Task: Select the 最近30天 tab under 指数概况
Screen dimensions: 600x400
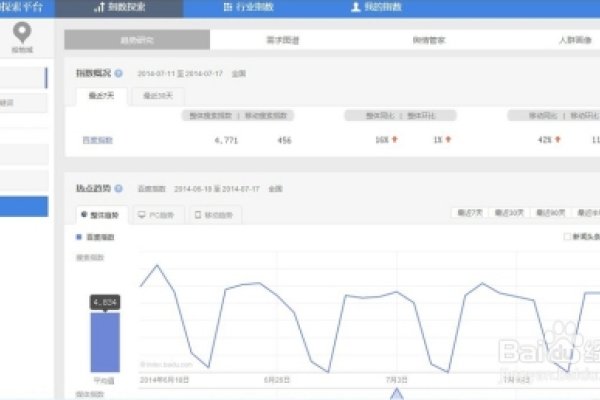Action: pos(158,96)
